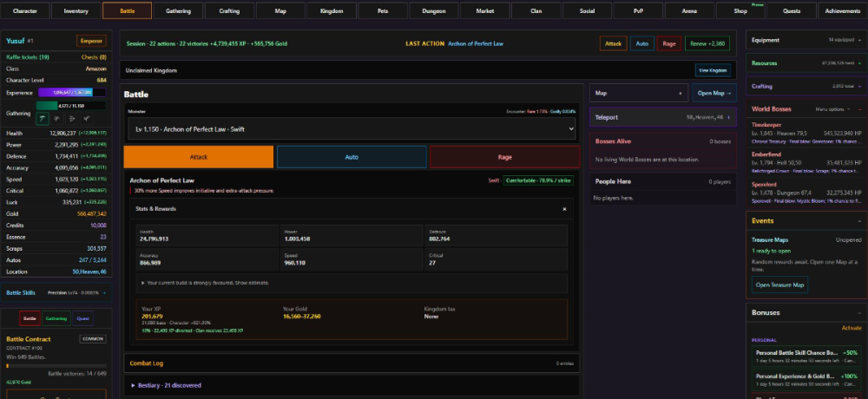Collapse the Events section
This screenshot has width=868, height=399.
(x=859, y=221)
